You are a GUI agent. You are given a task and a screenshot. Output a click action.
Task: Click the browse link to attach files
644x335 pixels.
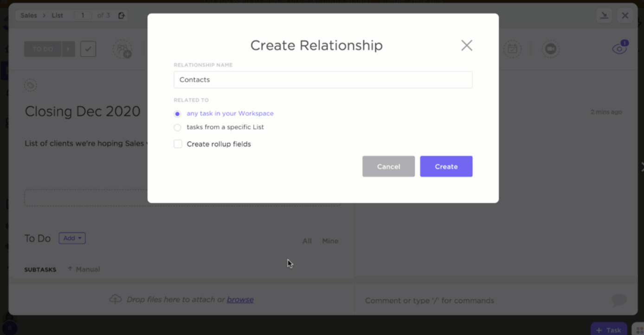[240, 300]
